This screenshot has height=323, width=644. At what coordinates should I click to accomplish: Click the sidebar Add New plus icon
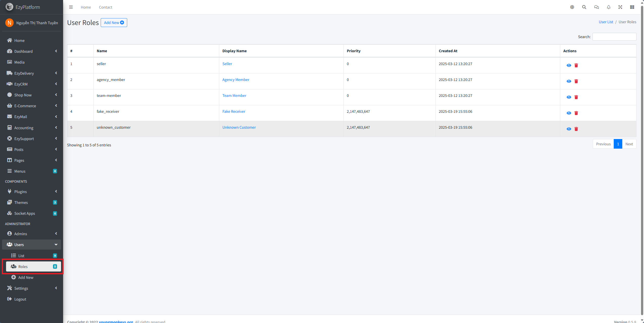14,277
